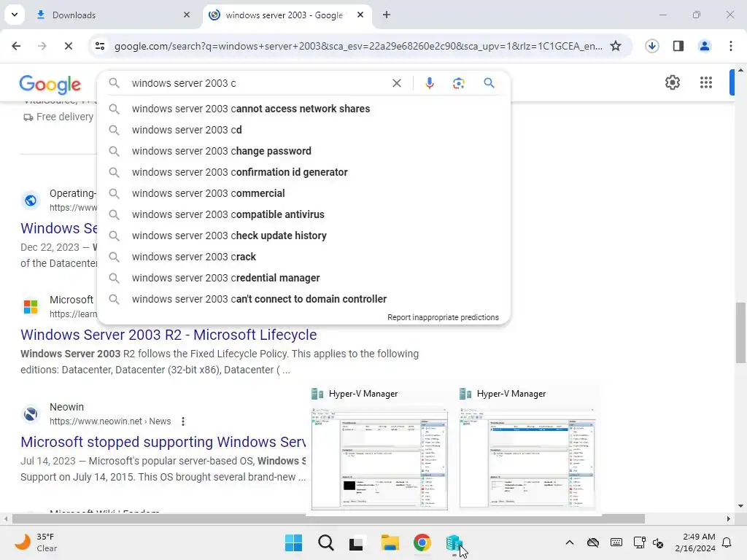The height and width of the screenshot is (560, 747).
Task: Open Task View on taskbar
Action: point(356,542)
